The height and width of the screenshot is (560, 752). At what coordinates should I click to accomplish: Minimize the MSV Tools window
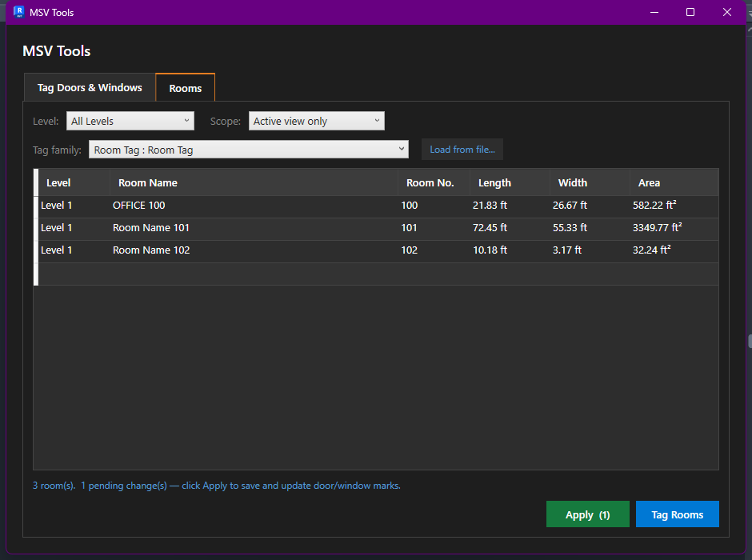point(654,12)
